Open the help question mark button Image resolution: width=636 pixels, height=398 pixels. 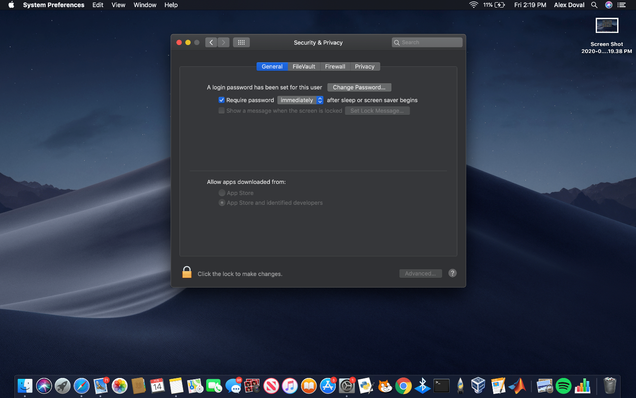452,273
